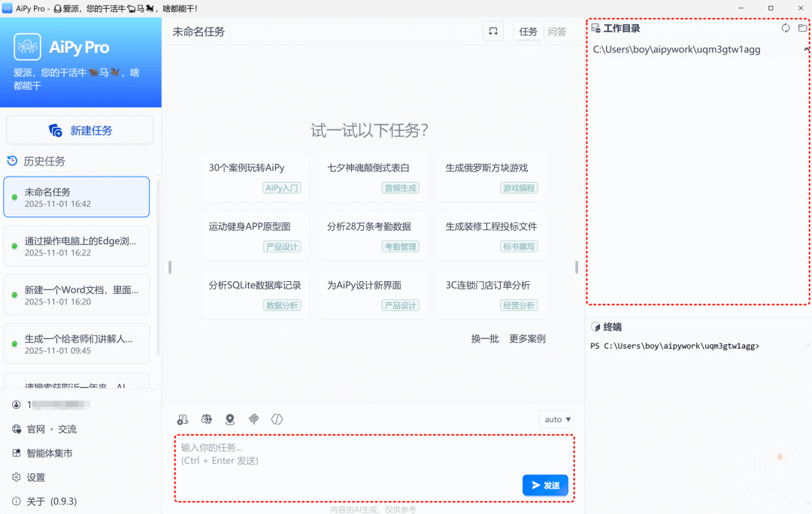Image resolution: width=812 pixels, height=514 pixels.
Task: Click the left panel splitter handle
Action: click(170, 267)
